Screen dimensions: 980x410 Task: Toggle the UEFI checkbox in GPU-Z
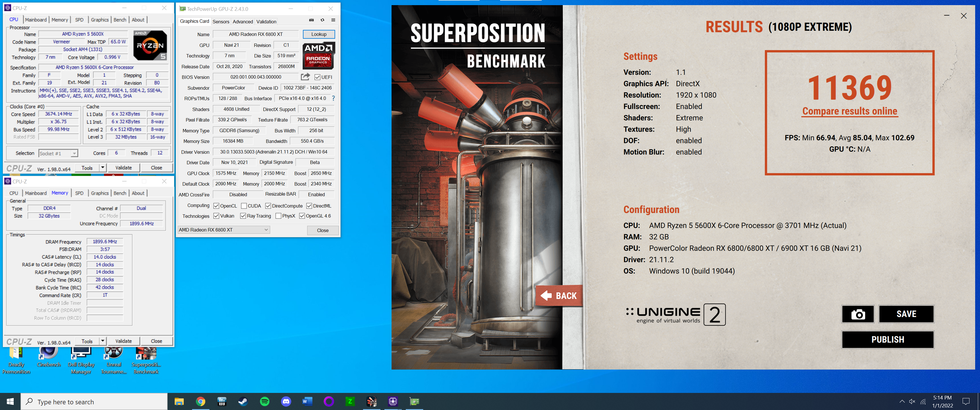(317, 77)
